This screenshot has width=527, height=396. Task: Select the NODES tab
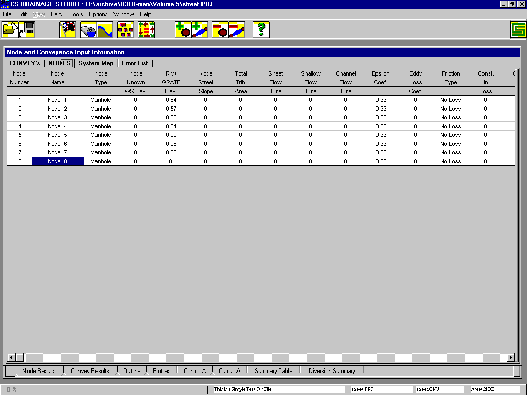coord(59,63)
